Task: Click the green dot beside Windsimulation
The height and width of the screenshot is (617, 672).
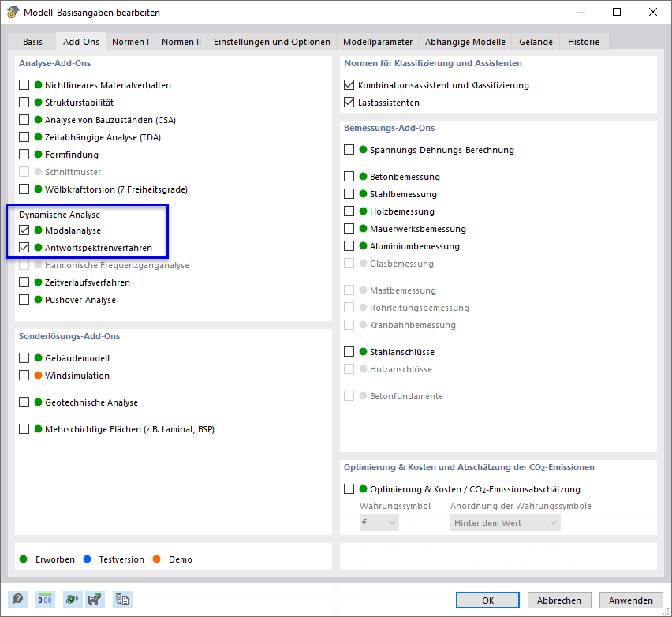Action: click(x=38, y=376)
